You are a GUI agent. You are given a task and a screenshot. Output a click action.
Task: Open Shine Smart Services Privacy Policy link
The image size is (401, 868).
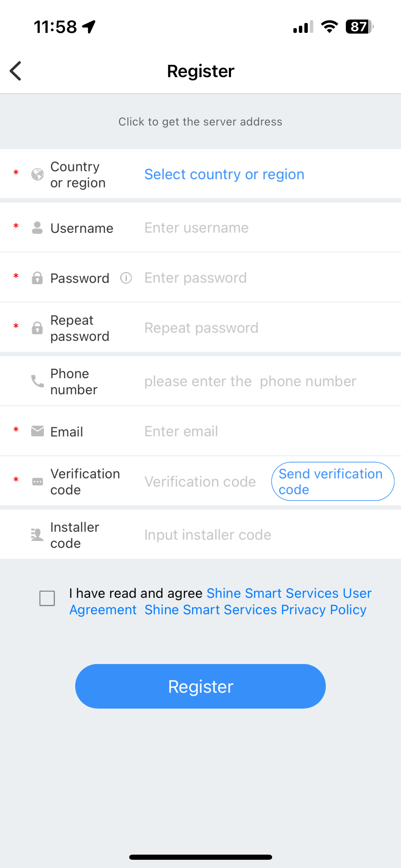(255, 610)
